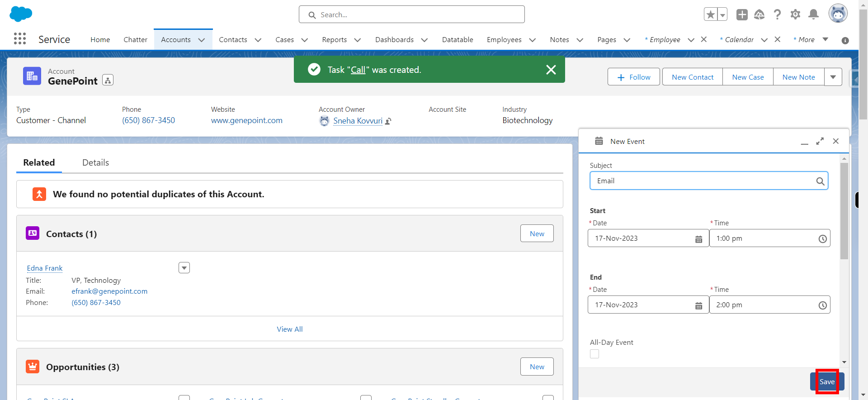The image size is (868, 400).
Task: Go to the Home tab
Action: click(100, 39)
